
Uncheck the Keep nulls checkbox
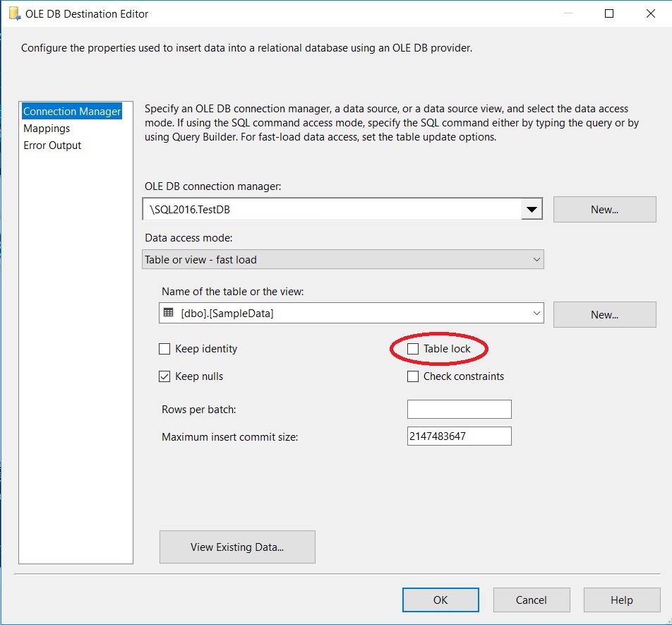(x=164, y=376)
